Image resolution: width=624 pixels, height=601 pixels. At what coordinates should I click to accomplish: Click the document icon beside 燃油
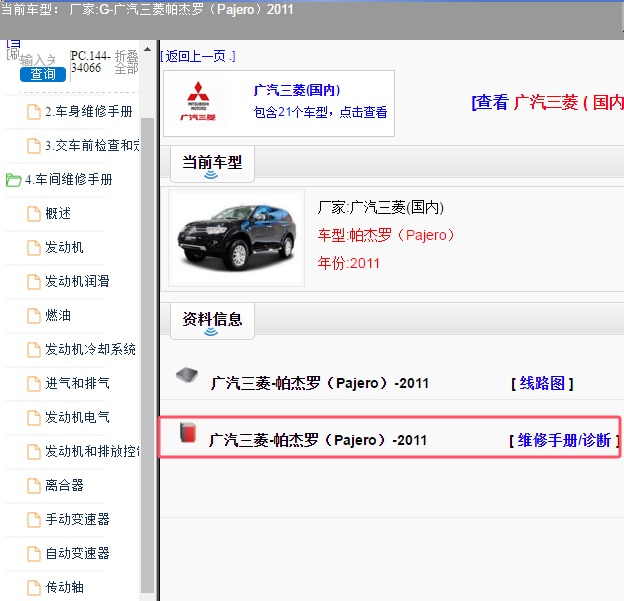[34, 316]
